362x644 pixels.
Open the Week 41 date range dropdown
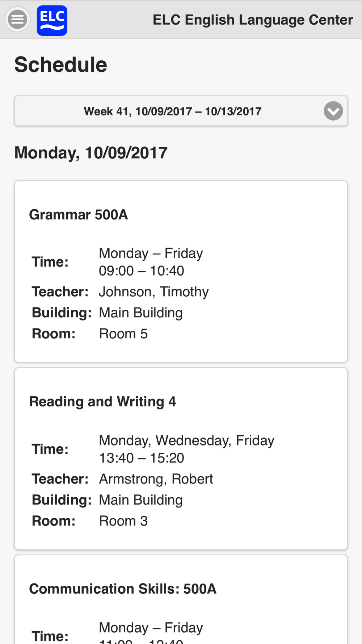pyautogui.click(x=181, y=111)
